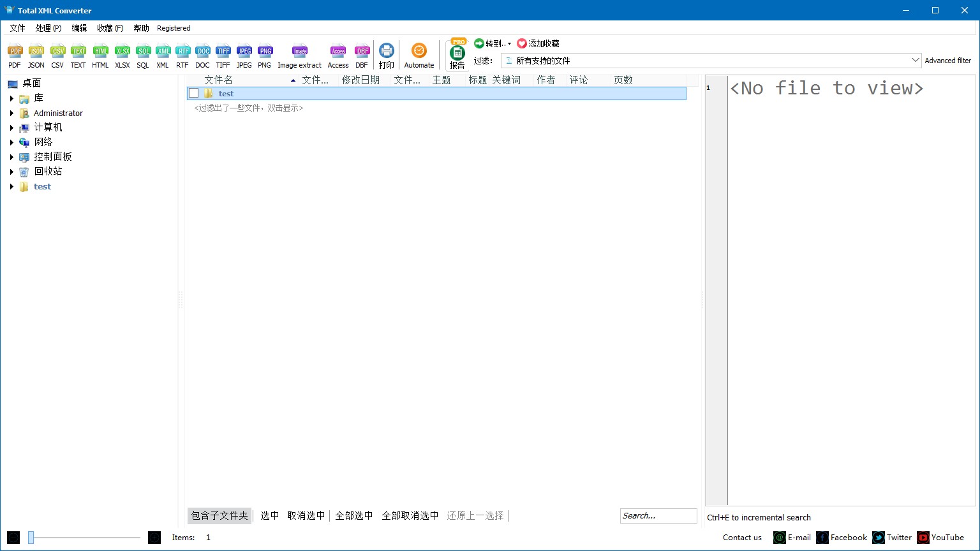Sort by the 页数 column header

pos(623,80)
